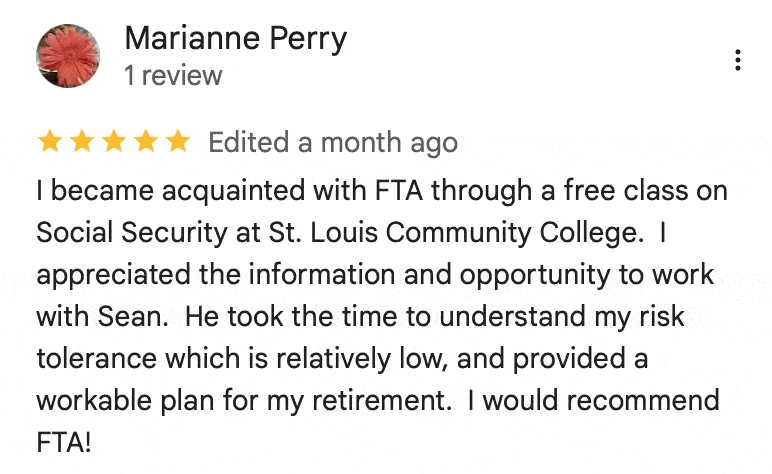This screenshot has width=772, height=474.
Task: Click the name "Sean" in the review
Action: click(x=136, y=316)
